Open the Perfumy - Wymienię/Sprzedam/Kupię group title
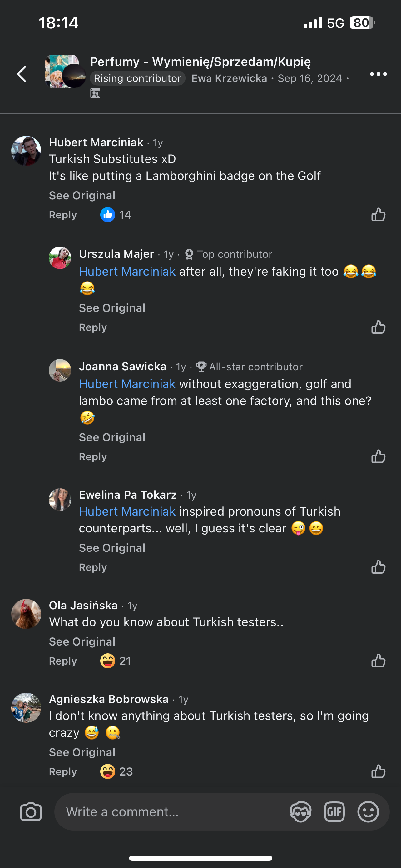The image size is (401, 868). point(200,62)
